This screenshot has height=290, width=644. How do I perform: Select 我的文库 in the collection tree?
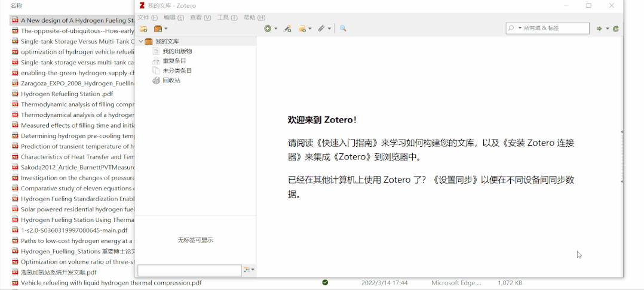point(167,41)
